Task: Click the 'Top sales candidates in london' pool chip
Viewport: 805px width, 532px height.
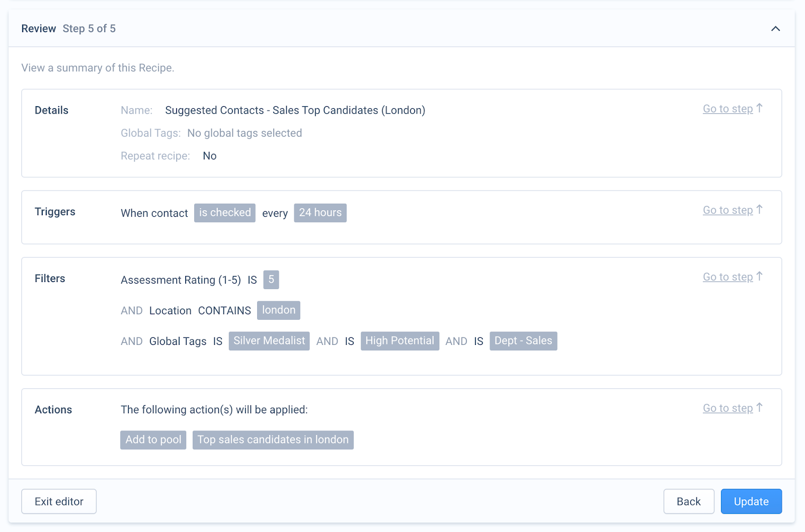Action: [x=273, y=440]
